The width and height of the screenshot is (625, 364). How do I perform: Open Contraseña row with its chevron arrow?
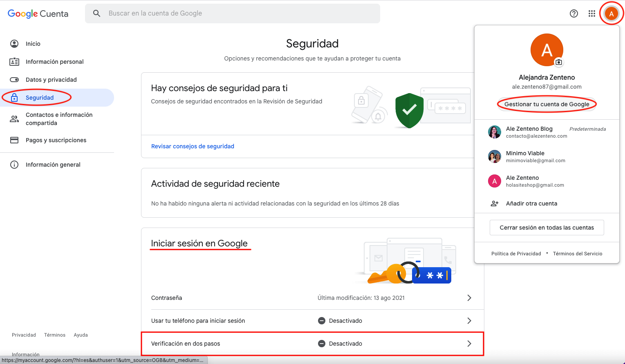(x=469, y=298)
